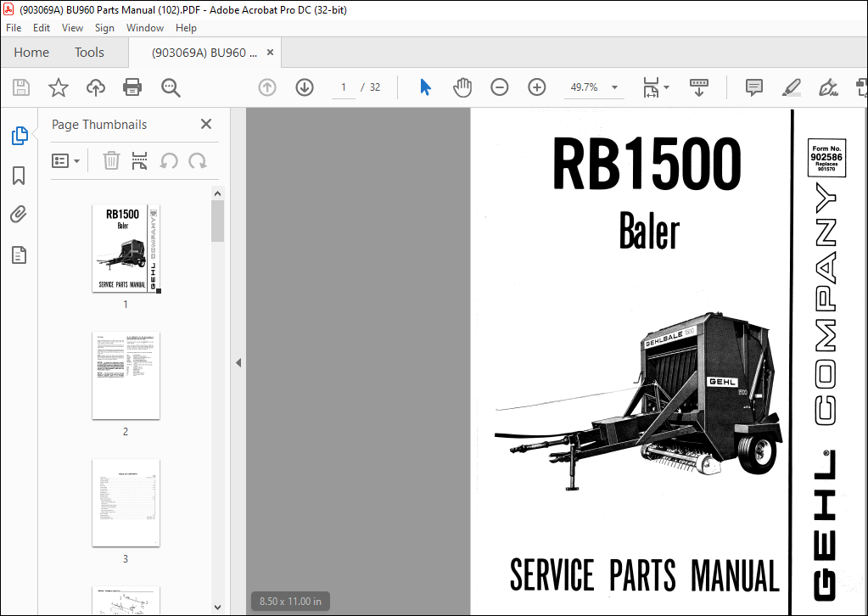Rotate page counterclockwise

tap(169, 161)
